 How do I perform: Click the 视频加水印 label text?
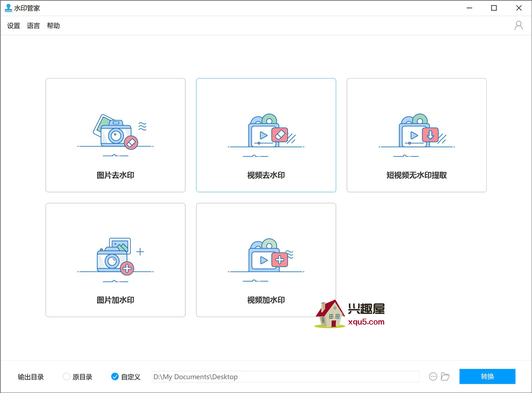(266, 300)
